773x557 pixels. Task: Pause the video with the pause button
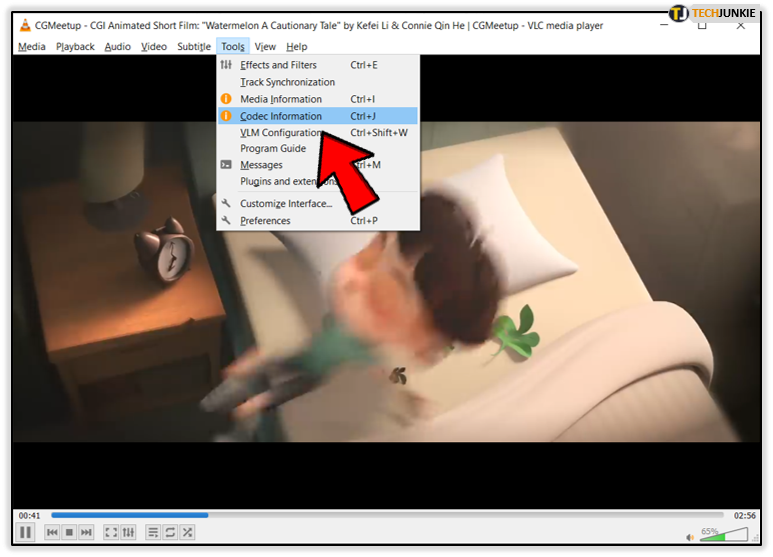click(25, 532)
